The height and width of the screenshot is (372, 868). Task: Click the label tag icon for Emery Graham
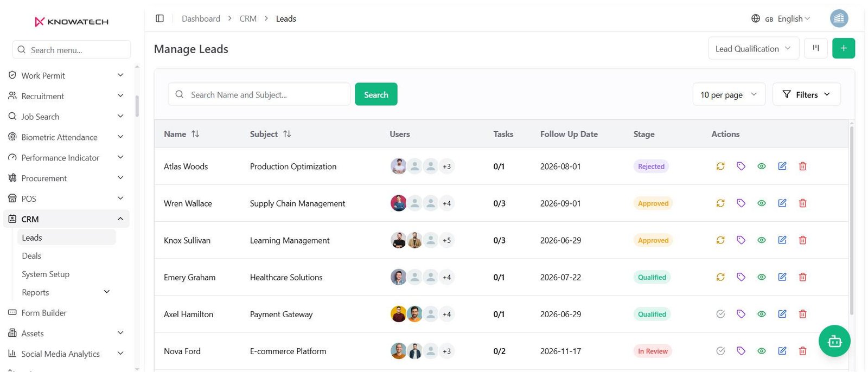(x=741, y=277)
